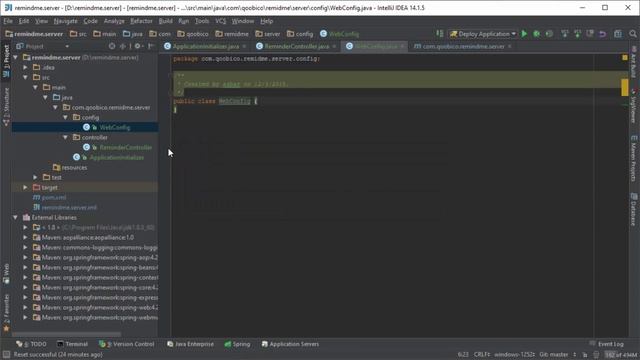Click windows-1252 encoding selector

click(x=514, y=355)
